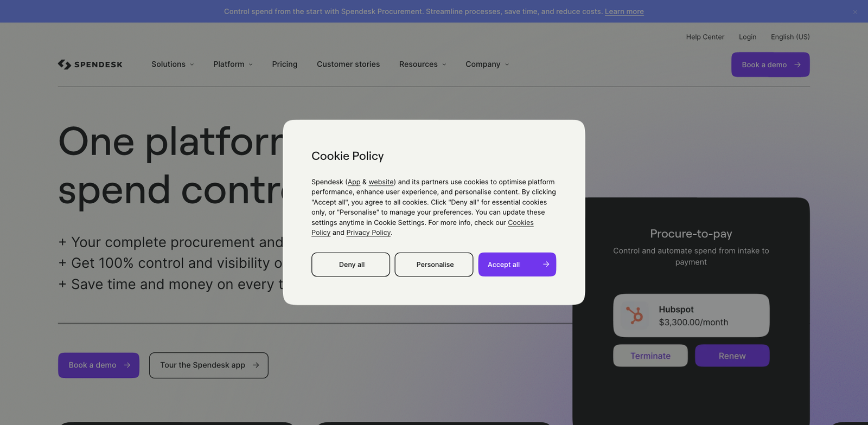Expand the Platform dropdown menu
Viewport: 868px width, 425px height.
(233, 65)
